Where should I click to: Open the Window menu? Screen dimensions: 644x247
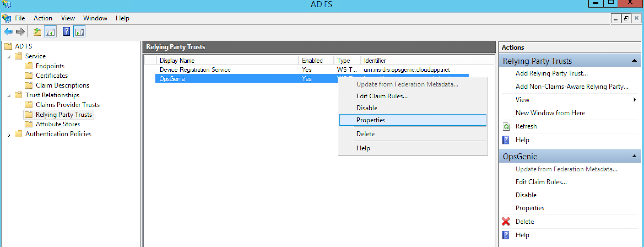point(95,18)
